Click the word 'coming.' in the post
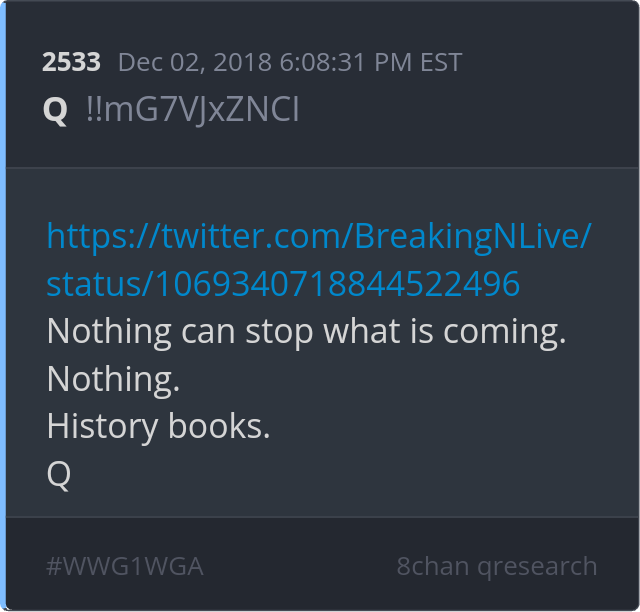Viewport: 640px width, 612px height. click(505, 332)
